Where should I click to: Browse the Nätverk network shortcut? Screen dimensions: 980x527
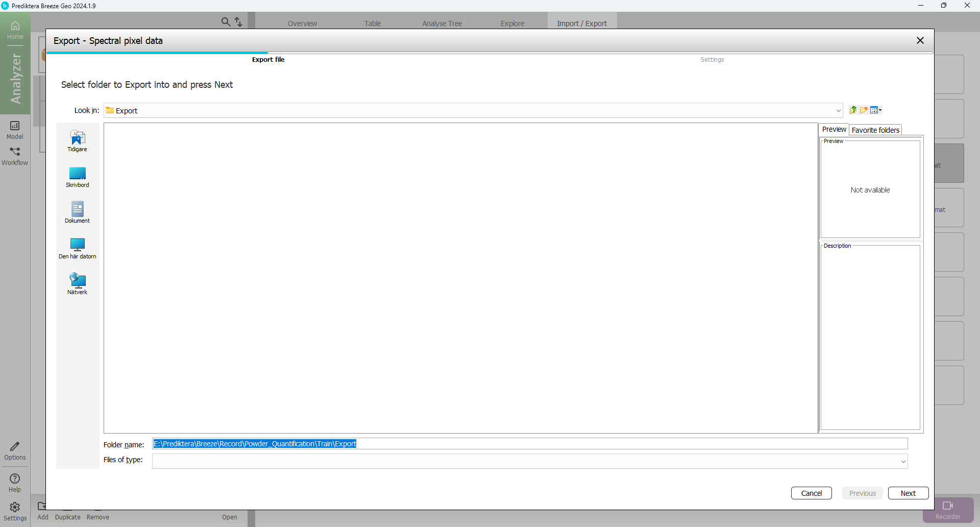pos(77,284)
